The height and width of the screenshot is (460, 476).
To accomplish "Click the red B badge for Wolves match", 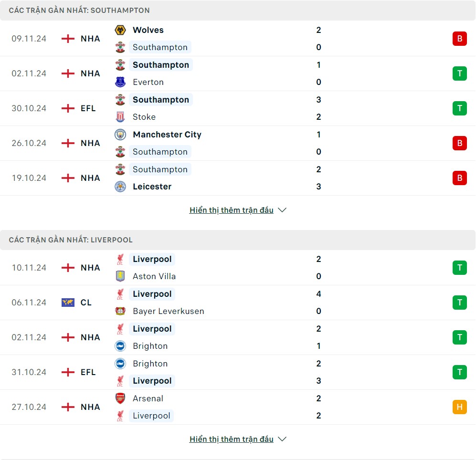I will pos(459,39).
